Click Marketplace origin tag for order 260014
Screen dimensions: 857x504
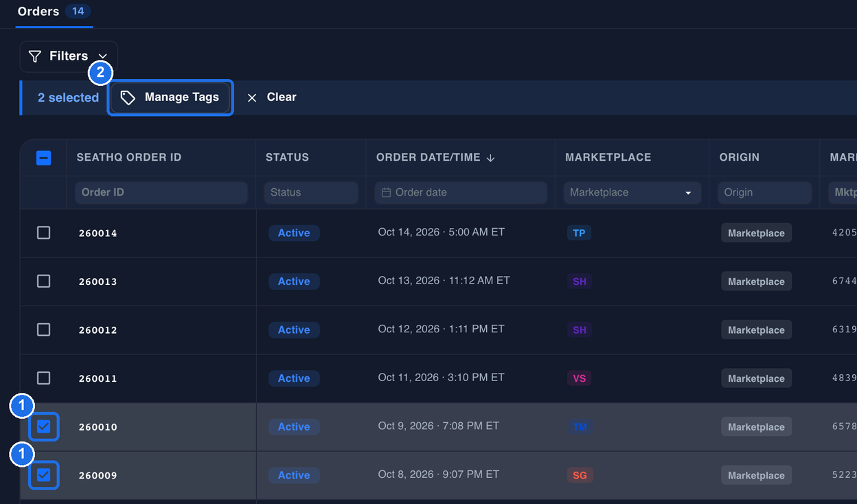[x=756, y=233]
